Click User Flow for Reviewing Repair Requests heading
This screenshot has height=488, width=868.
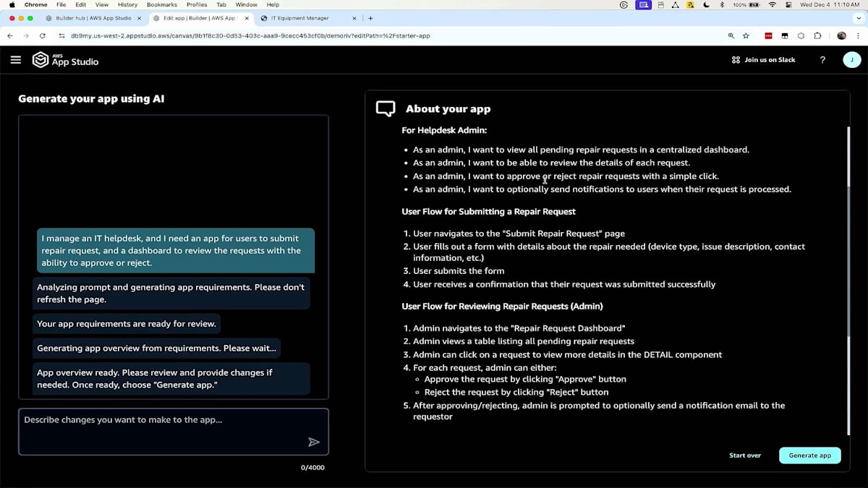[x=502, y=307]
